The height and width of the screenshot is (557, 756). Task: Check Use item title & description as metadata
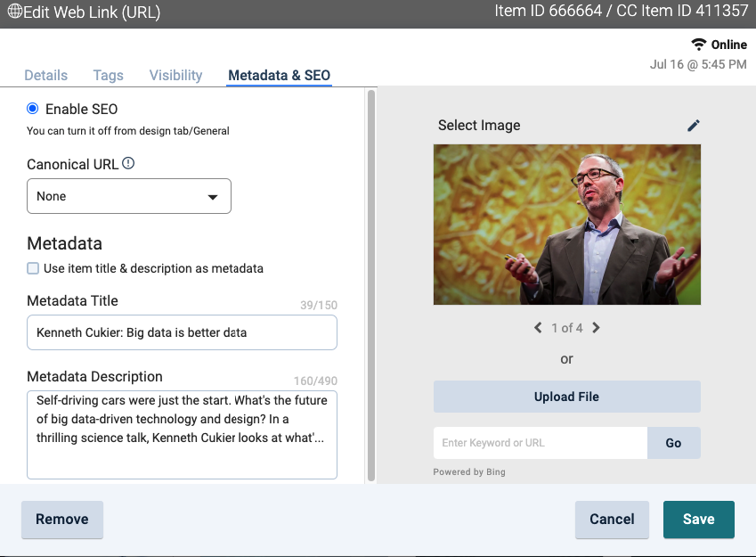(x=33, y=268)
